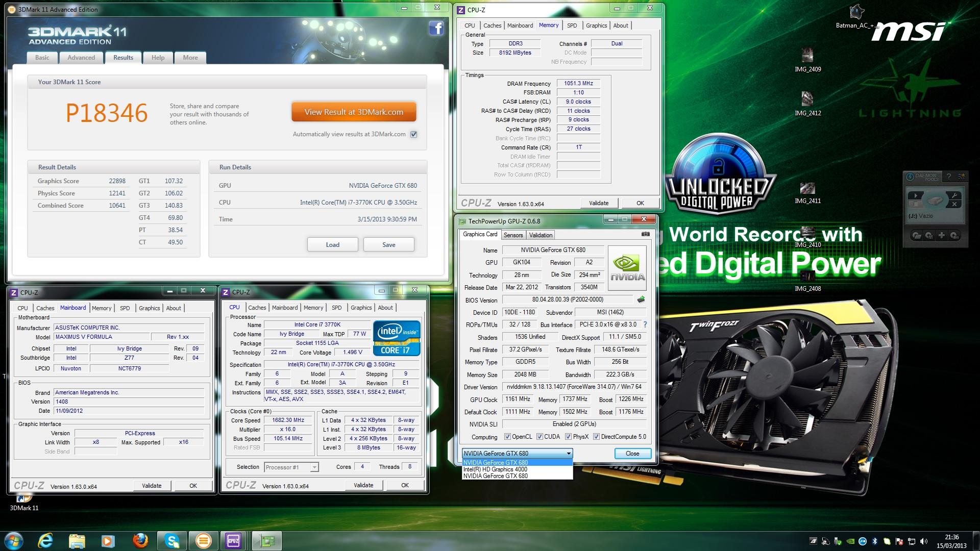This screenshot has width=980, height=551.
Task: Open Windows Explorer from the taskbar
Action: 77,540
